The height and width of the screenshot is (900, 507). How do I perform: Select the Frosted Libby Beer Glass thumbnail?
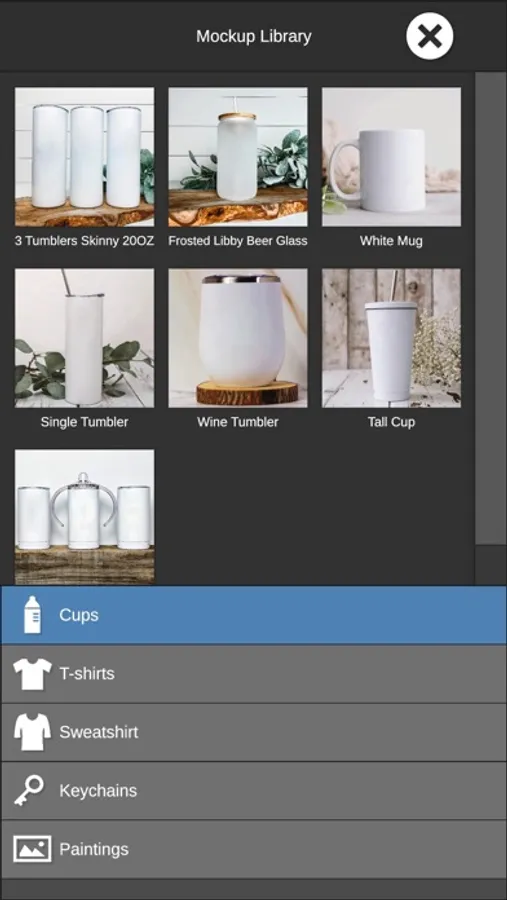(238, 157)
